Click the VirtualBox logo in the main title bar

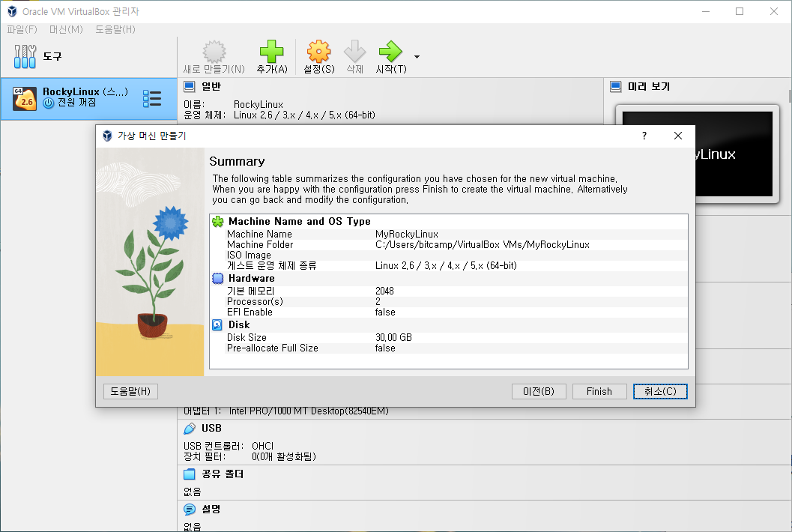(x=12, y=11)
